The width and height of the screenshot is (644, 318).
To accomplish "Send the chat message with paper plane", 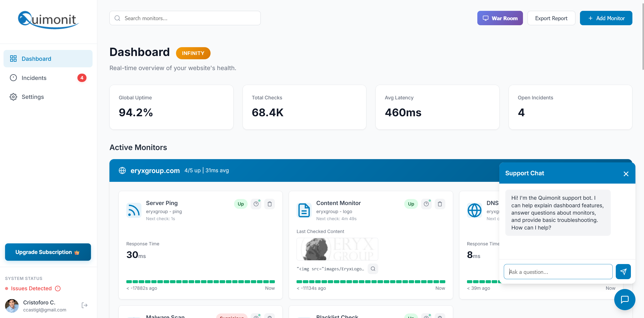I will click(623, 272).
